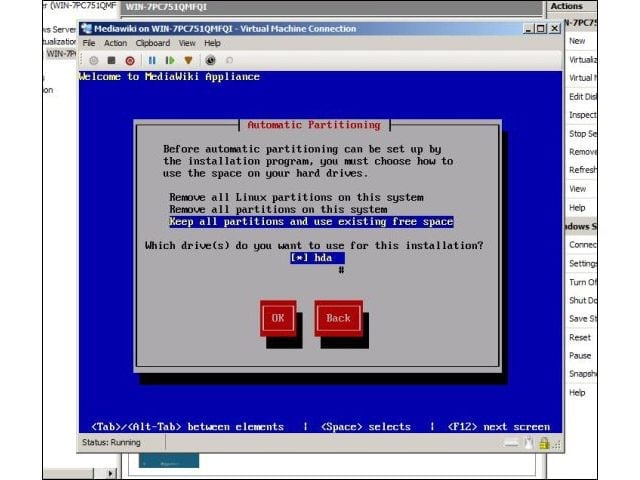This screenshot has width=640, height=480.
Task: Click the red OK button
Action: (278, 318)
